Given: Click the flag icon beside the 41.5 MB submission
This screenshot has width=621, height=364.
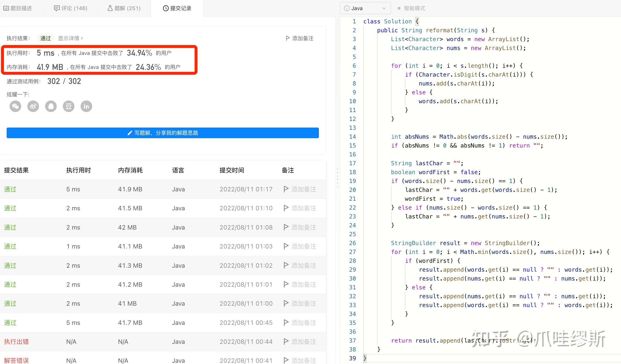Looking at the screenshot, I should (x=286, y=208).
